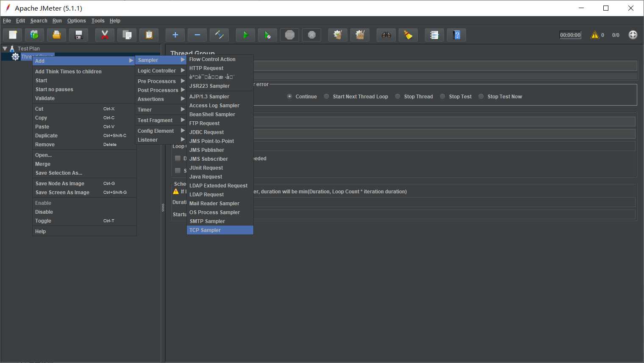Screen dimensions: 644x363
Task: Select Flow Control Action sampler
Action: [220, 59]
